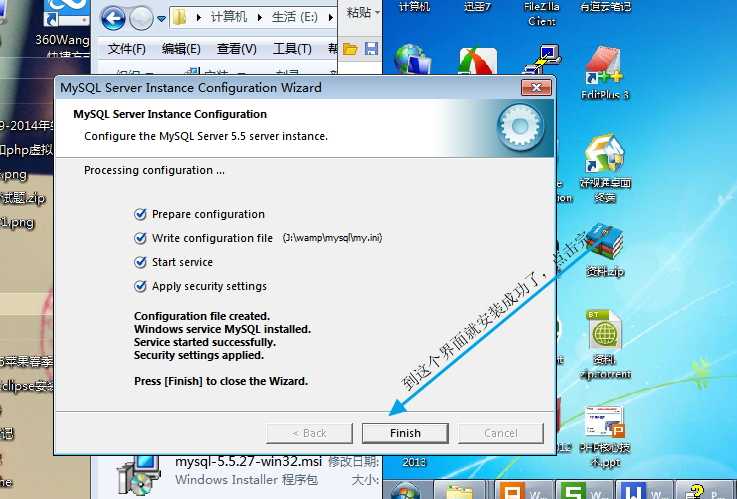Viewport: 737px width, 499px height.
Task: Click the gear icon in wizard header
Action: (520, 127)
